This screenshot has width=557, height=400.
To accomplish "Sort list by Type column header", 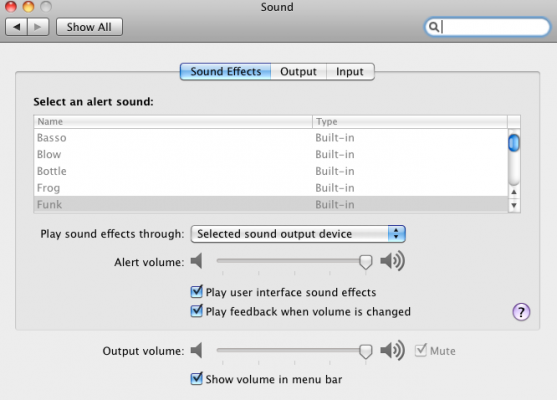I will 410,121.
